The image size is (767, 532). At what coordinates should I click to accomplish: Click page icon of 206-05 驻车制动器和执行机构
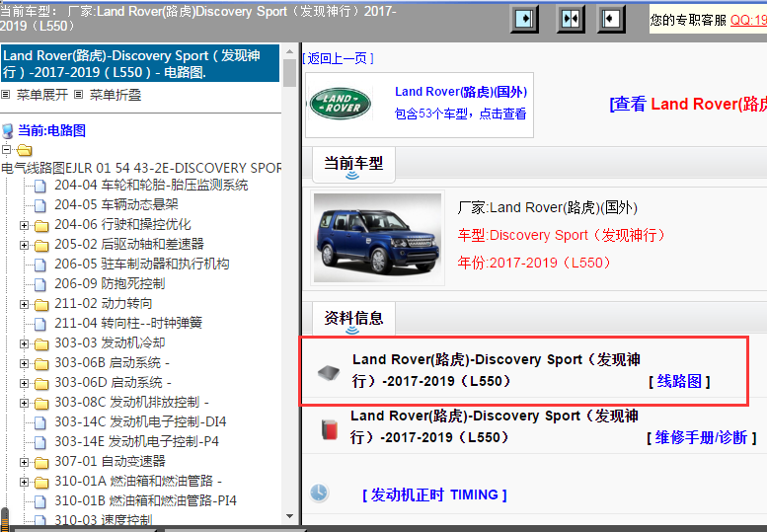(40, 265)
